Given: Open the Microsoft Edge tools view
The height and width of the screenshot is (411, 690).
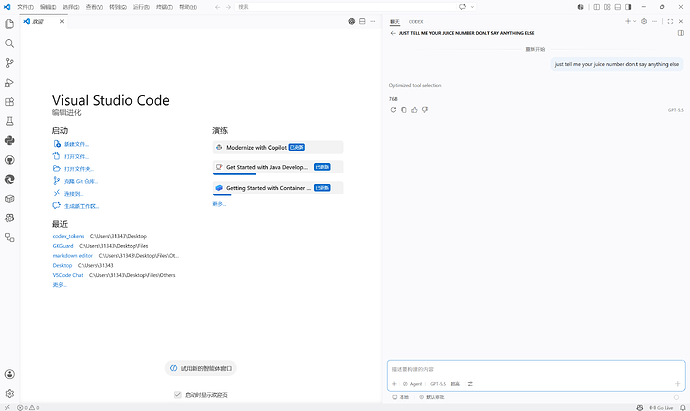Looking at the screenshot, I should point(10,179).
